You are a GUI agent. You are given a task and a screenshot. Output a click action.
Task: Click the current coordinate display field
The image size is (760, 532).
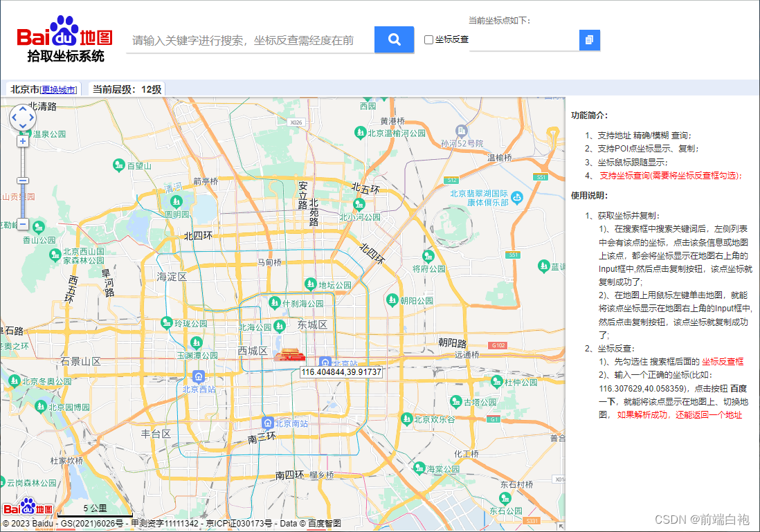coord(525,40)
